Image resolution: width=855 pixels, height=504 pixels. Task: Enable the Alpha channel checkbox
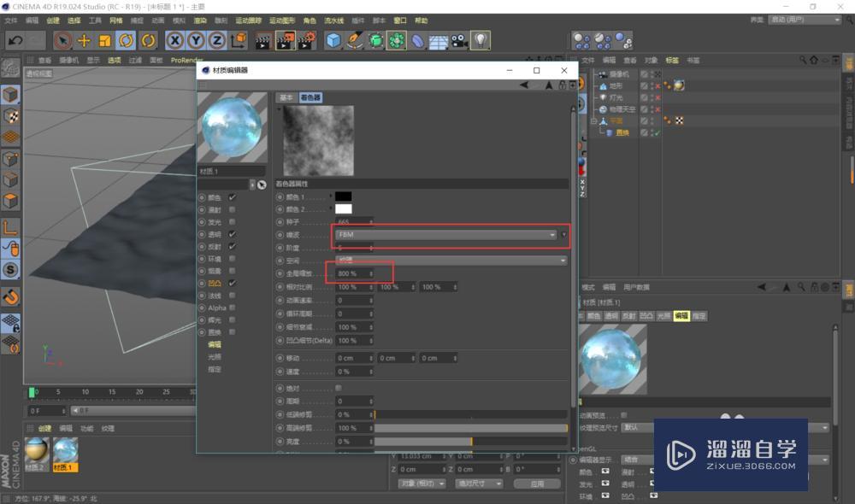[233, 308]
